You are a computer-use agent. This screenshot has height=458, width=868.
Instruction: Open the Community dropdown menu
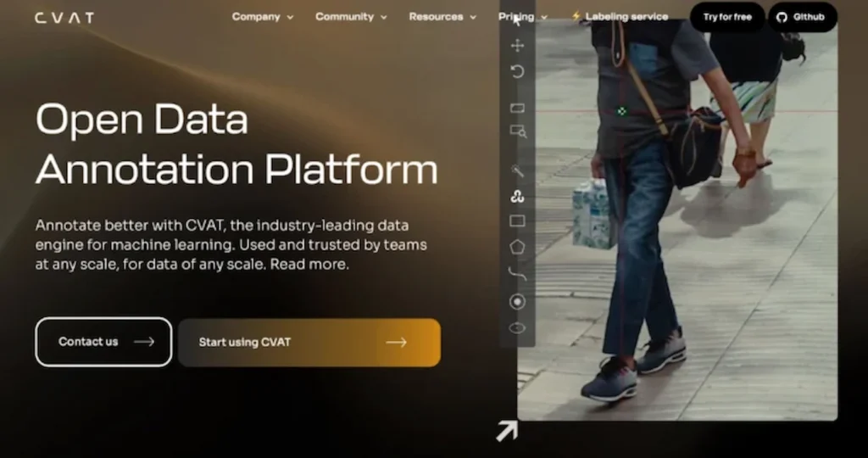[351, 17]
